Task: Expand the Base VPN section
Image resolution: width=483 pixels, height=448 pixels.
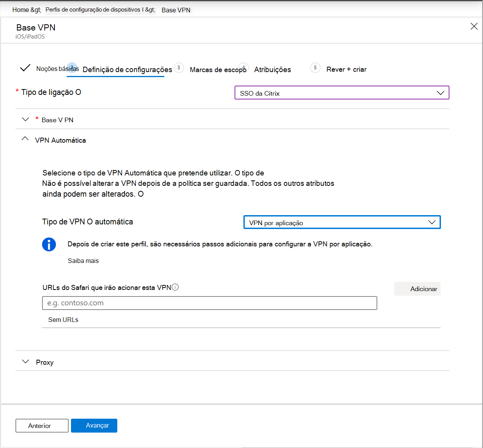Action: [25, 120]
